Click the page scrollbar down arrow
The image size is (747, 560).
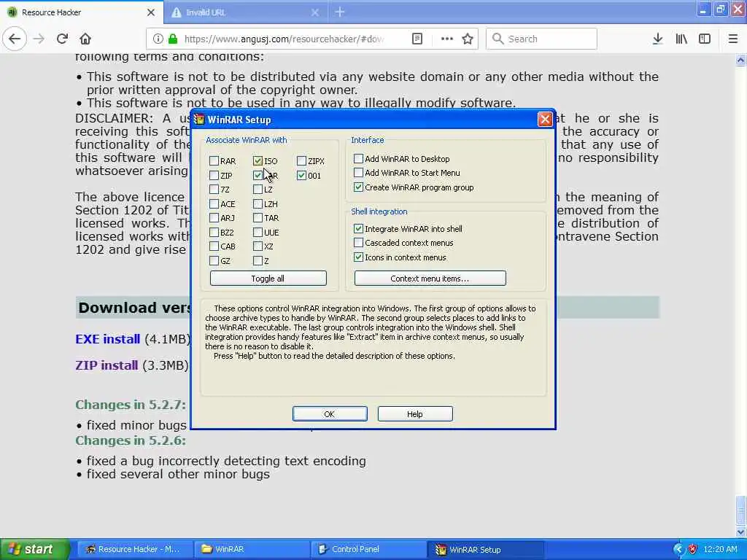pyautogui.click(x=741, y=532)
